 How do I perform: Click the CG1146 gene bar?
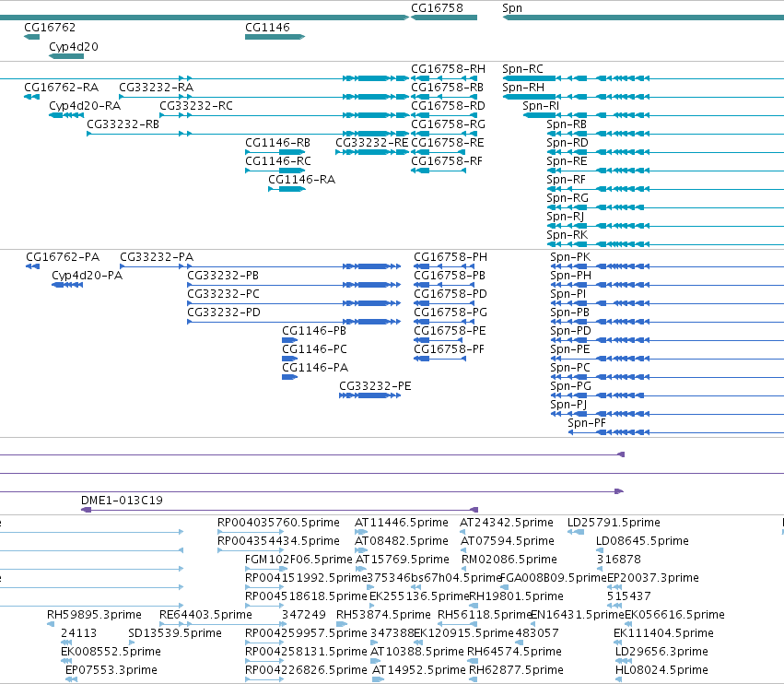275,37
